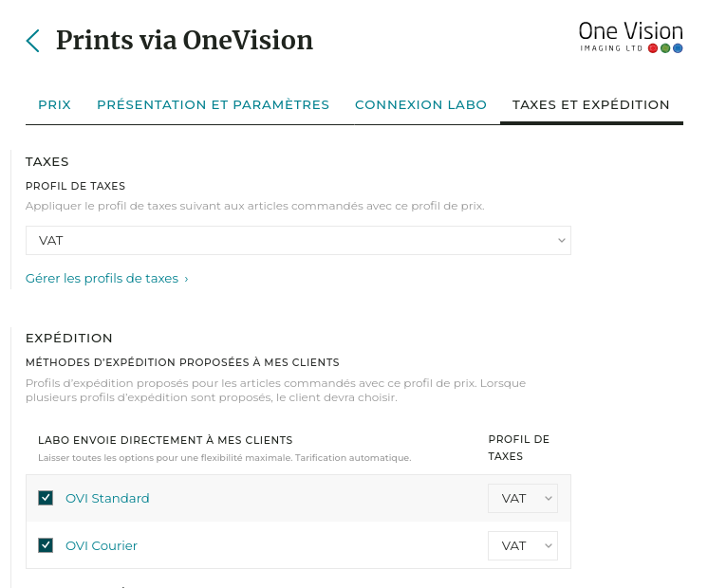Image resolution: width=708 pixels, height=588 pixels.
Task: Click the Taxes section heading
Action: tap(47, 162)
